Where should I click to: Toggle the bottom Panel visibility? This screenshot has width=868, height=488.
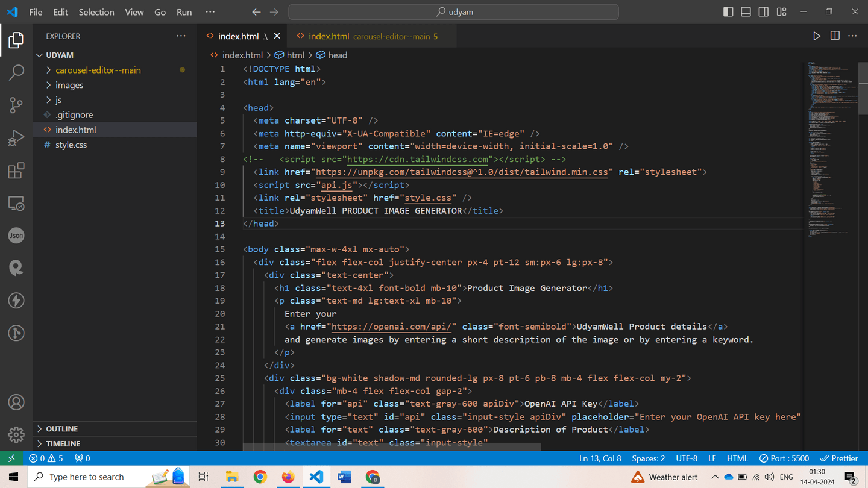coord(746,12)
